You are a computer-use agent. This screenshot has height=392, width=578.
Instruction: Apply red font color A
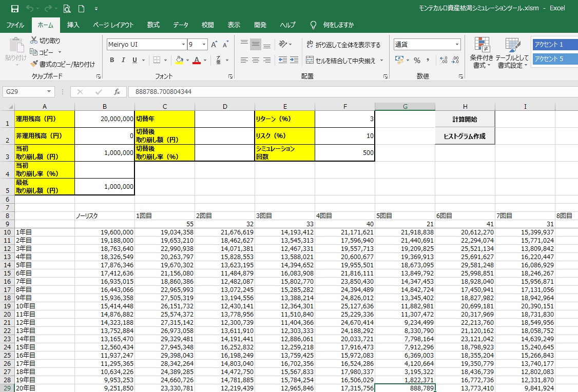coord(197,60)
